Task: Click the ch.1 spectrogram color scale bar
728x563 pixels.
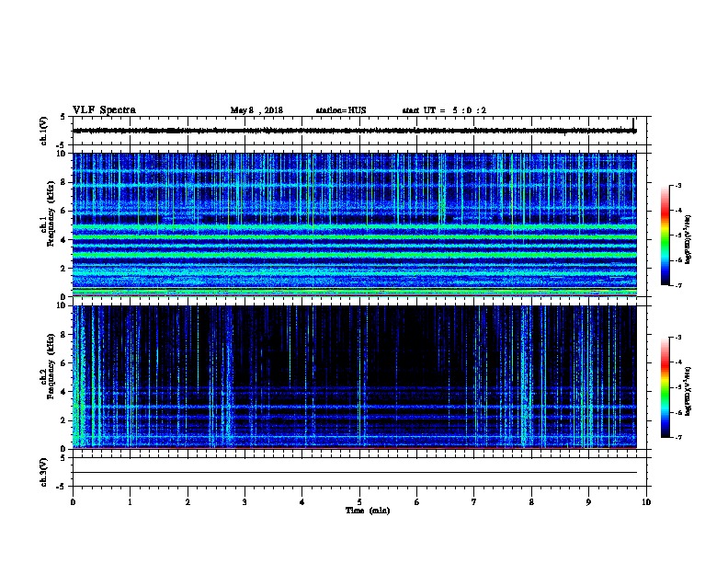Action: click(x=665, y=236)
